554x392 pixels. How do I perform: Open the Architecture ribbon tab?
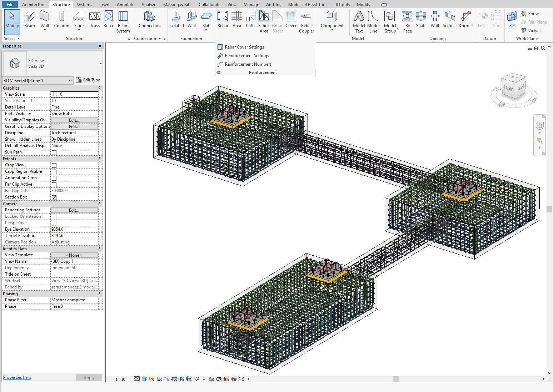pos(34,5)
